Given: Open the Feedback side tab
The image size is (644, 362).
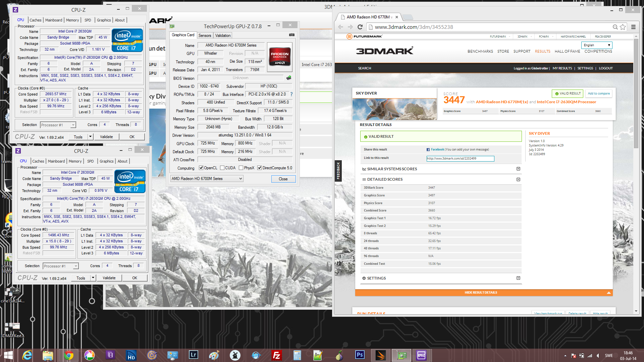Looking at the screenshot, I should click(338, 171).
